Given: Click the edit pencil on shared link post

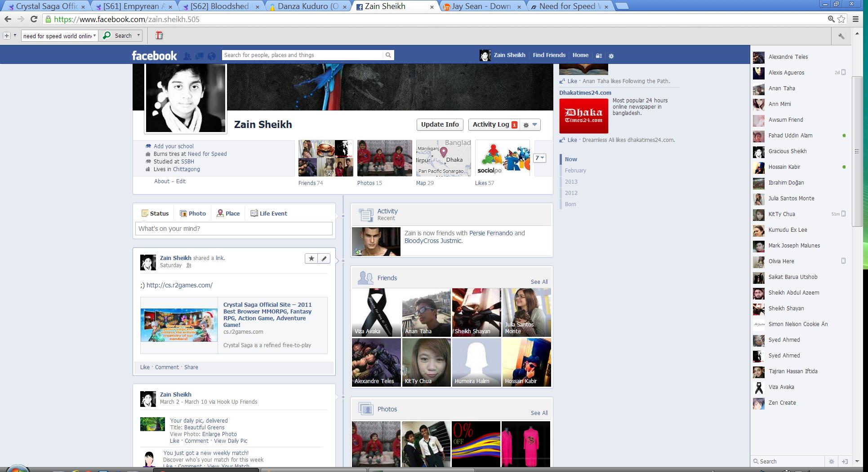Looking at the screenshot, I should pos(324,258).
